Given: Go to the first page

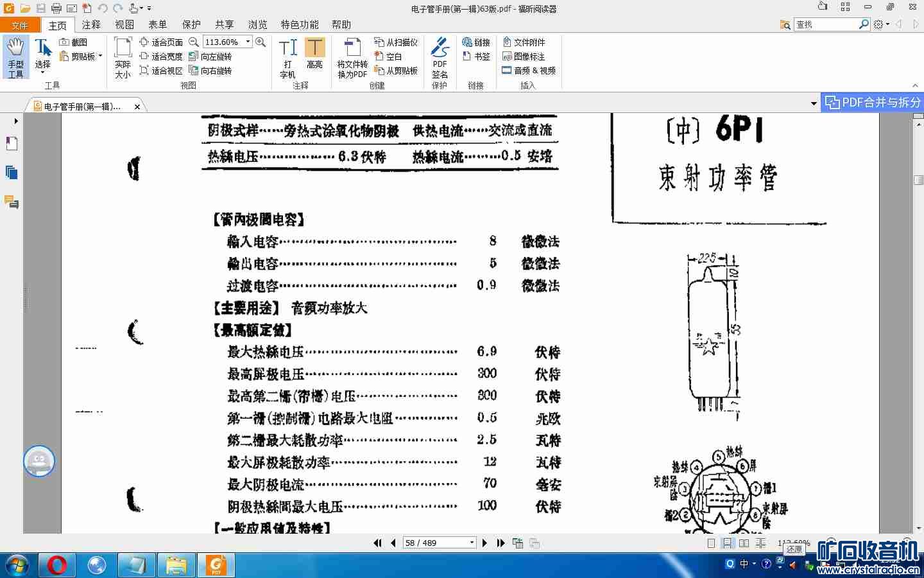Looking at the screenshot, I should tap(377, 543).
